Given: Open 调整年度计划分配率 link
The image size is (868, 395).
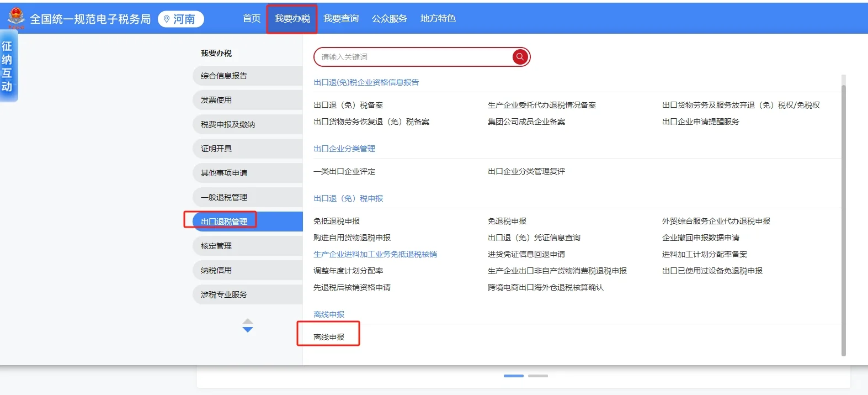Looking at the screenshot, I should point(348,271).
